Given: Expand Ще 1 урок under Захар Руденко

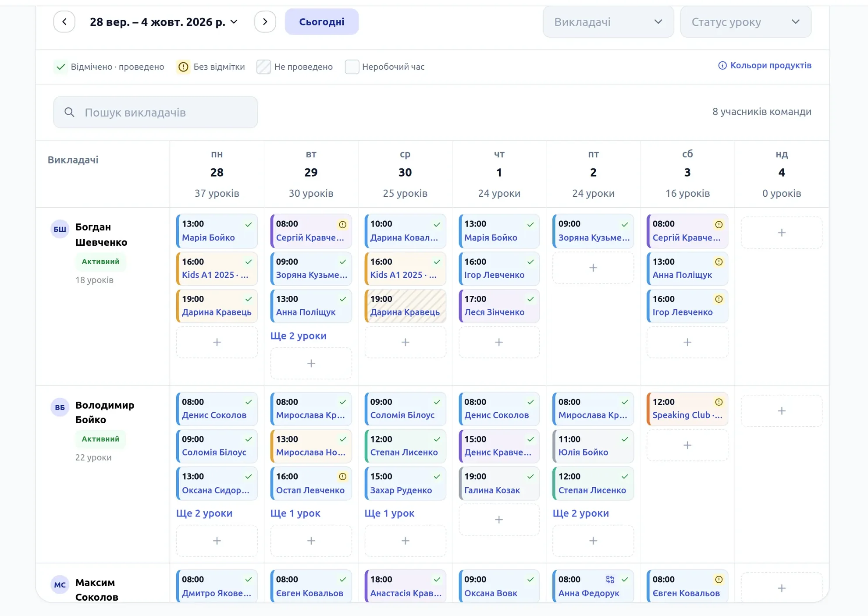Looking at the screenshot, I should (x=389, y=513).
